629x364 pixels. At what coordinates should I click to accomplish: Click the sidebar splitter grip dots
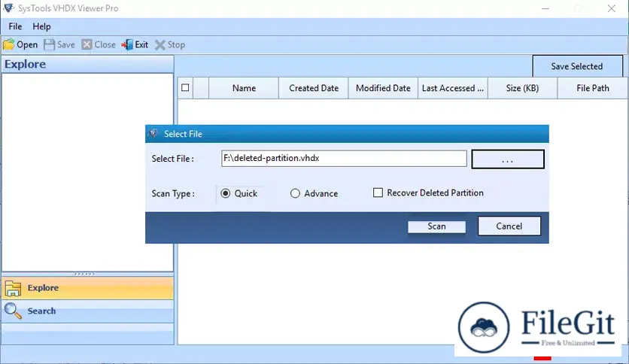(x=84, y=274)
